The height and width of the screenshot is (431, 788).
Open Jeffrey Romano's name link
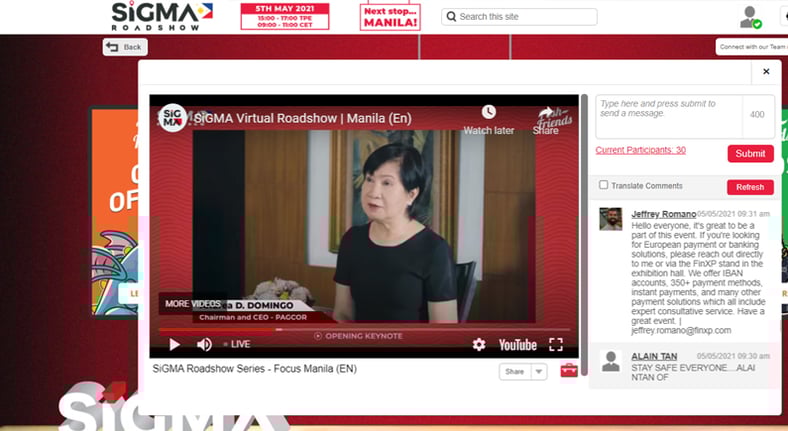(663, 214)
